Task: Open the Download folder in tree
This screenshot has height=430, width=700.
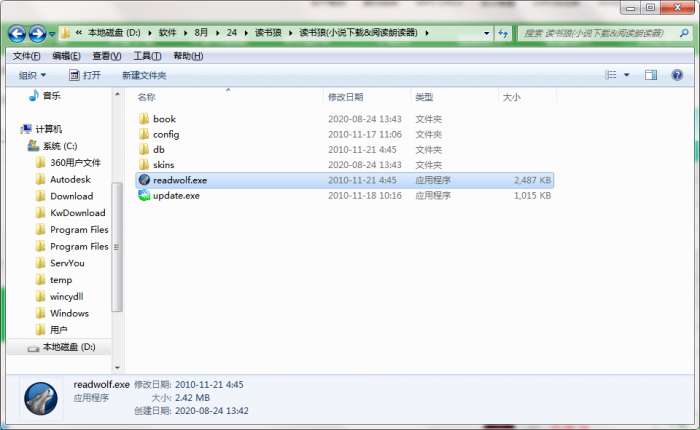Action: click(71, 196)
